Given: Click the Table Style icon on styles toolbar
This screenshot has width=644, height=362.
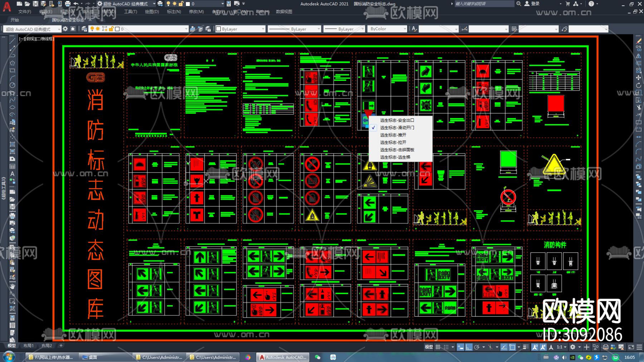Looking at the screenshot, I should [x=514, y=29].
